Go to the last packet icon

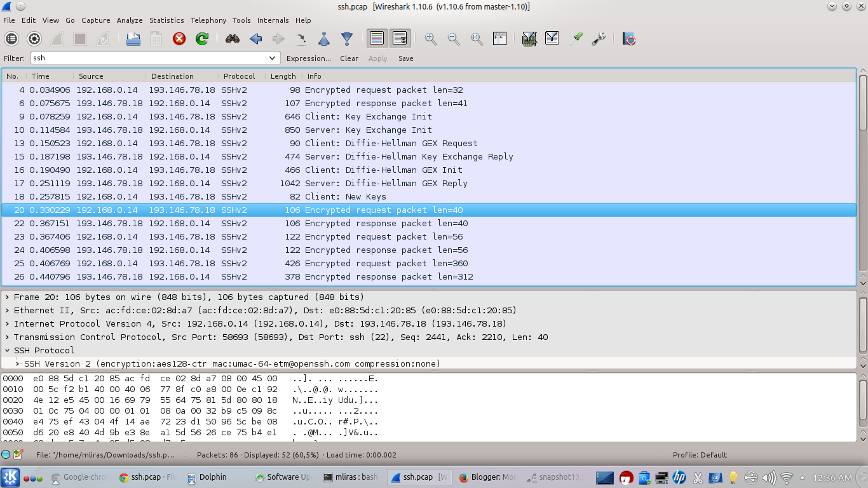point(347,39)
